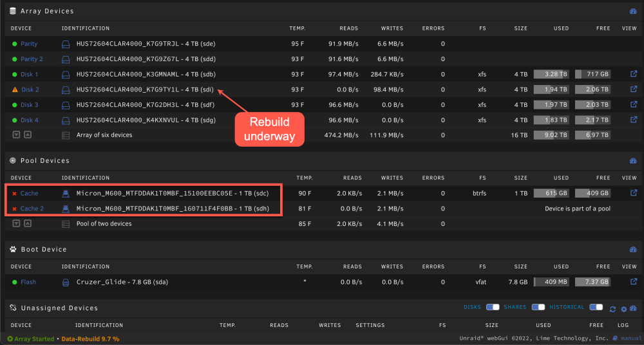Browse Cache pool via its view icon
The image size is (644, 345).
tap(634, 192)
